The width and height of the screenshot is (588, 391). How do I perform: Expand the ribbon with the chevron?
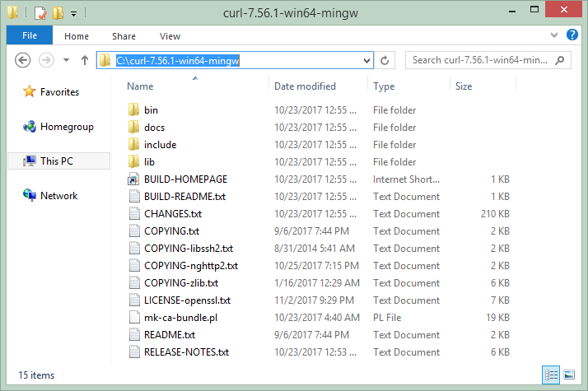coord(554,35)
